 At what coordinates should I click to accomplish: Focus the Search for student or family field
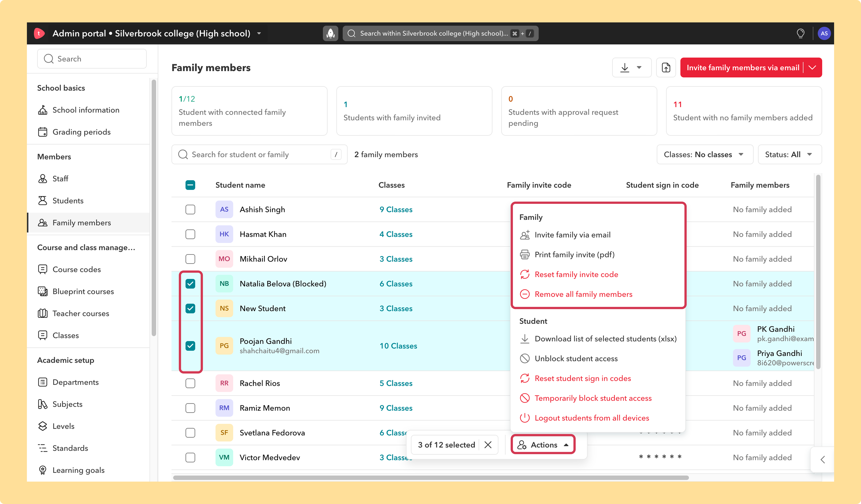[x=259, y=155]
